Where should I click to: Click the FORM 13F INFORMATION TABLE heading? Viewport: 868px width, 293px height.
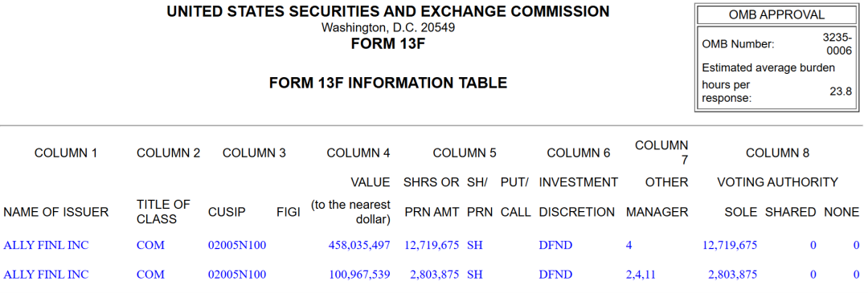pyautogui.click(x=388, y=83)
